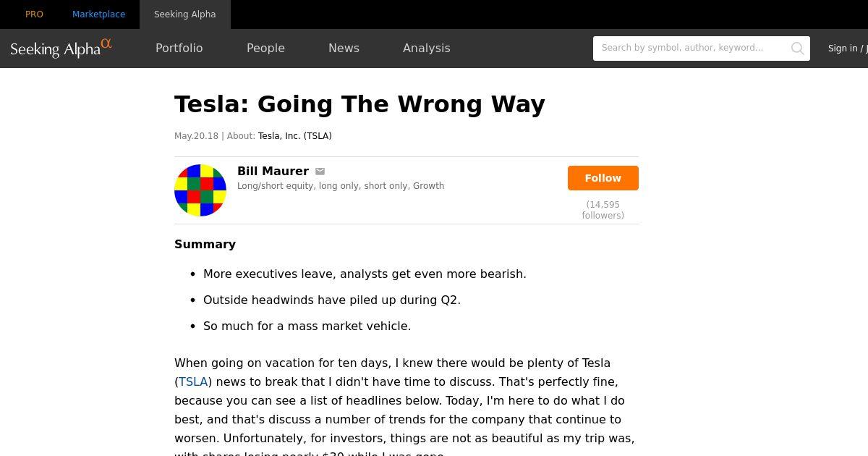Switch to the Marketplace tab

click(x=98, y=14)
